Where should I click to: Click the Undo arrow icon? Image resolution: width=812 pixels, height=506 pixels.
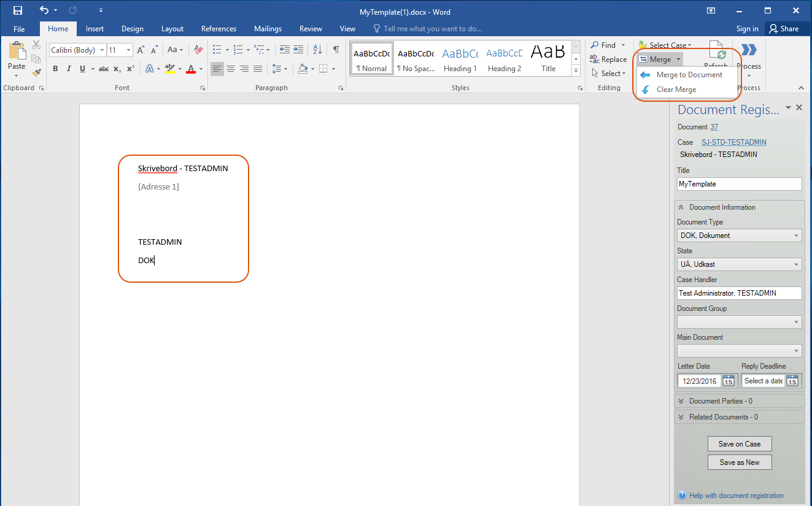coord(44,10)
